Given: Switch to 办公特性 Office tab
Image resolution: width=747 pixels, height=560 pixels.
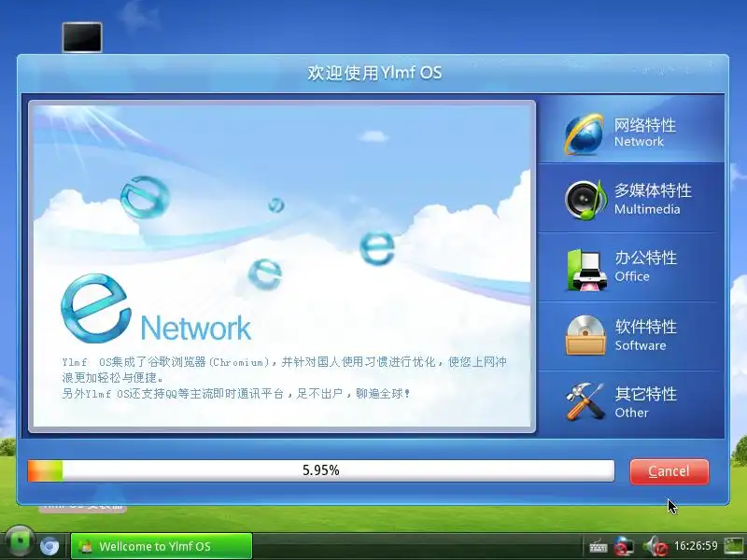Looking at the screenshot, I should click(631, 268).
